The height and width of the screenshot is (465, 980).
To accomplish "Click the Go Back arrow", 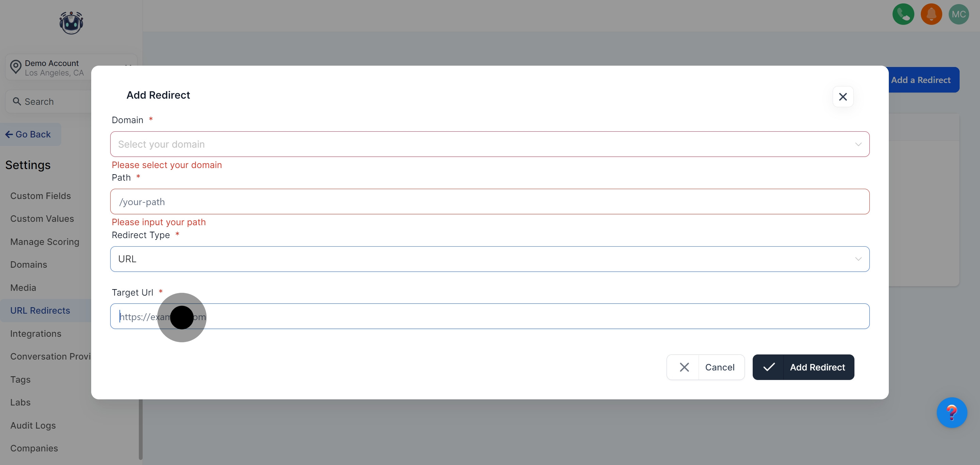I will click(9, 134).
